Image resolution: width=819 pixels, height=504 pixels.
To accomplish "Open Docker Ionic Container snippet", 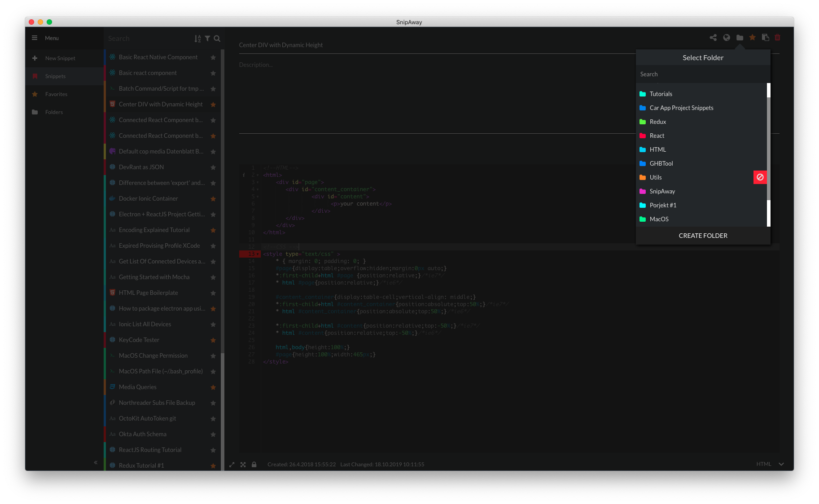I will pyautogui.click(x=148, y=198).
